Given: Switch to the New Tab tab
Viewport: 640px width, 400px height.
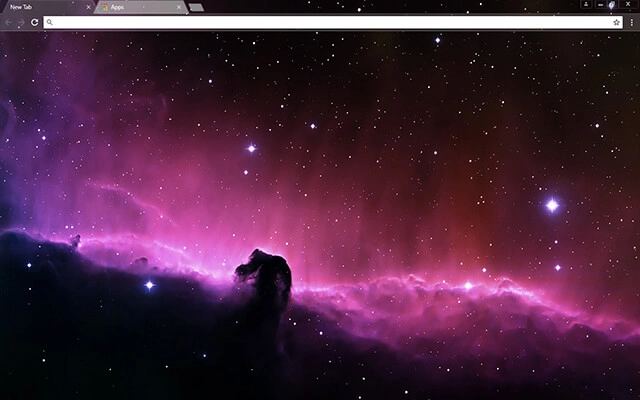Looking at the screenshot, I should [48, 7].
